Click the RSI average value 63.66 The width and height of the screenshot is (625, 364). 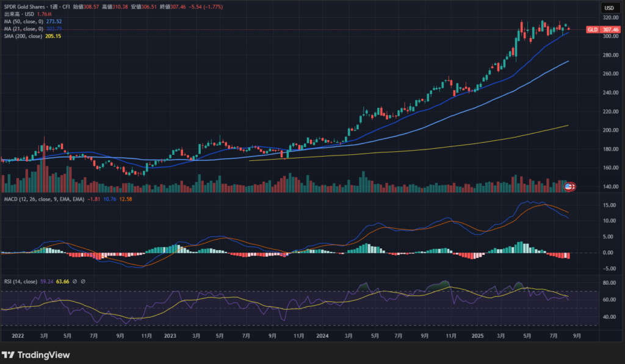pos(63,282)
